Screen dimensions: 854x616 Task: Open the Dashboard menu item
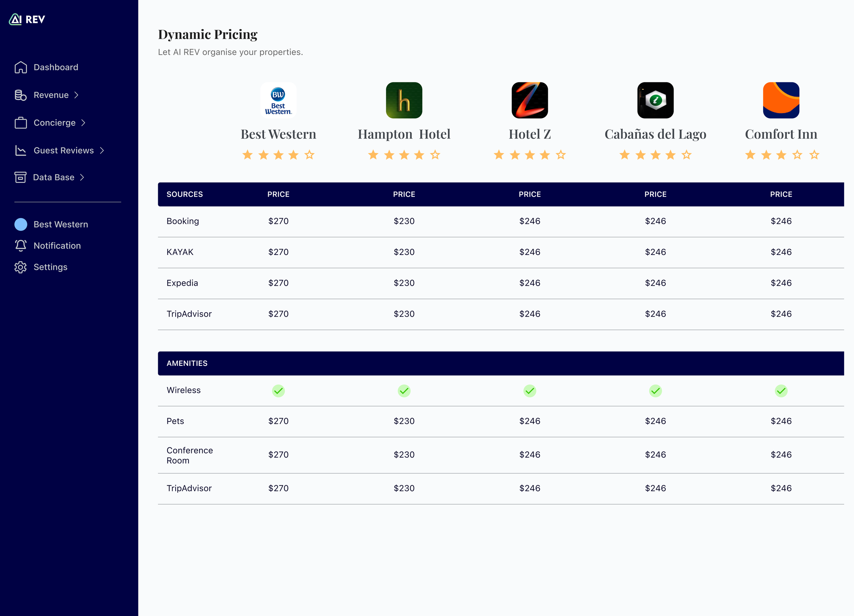(56, 67)
